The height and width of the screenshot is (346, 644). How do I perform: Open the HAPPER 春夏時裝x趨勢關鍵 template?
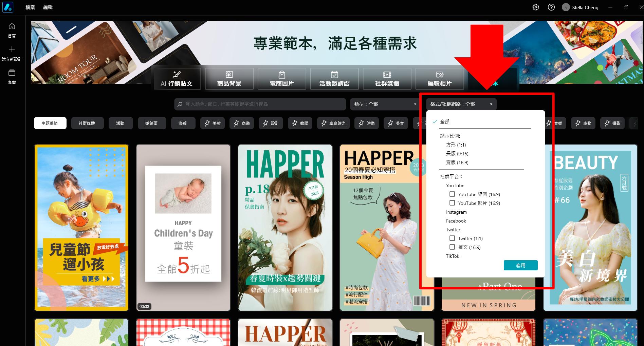[x=285, y=228]
